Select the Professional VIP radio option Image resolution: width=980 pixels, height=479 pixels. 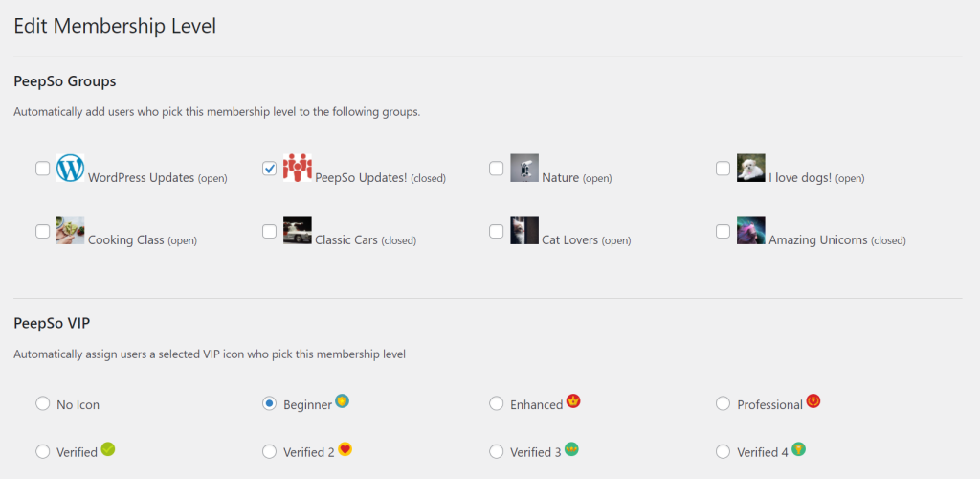point(723,404)
